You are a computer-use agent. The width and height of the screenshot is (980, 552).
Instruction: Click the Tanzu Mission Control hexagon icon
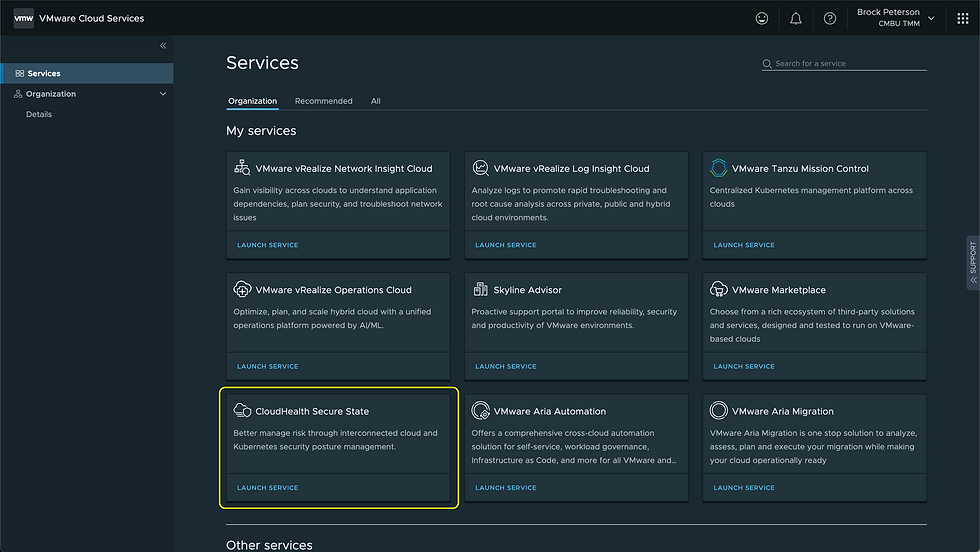pos(718,168)
